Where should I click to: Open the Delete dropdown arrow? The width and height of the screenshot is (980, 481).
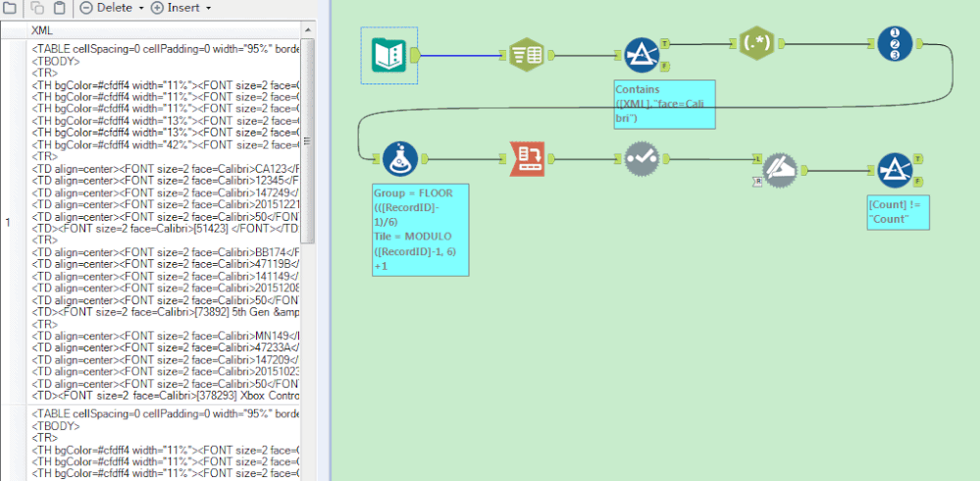click(140, 8)
